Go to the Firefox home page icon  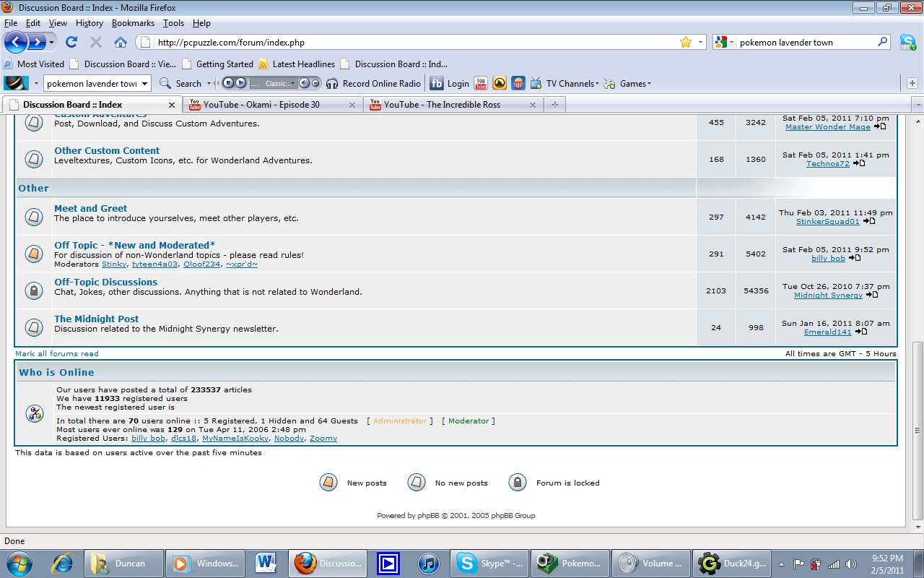tap(121, 42)
